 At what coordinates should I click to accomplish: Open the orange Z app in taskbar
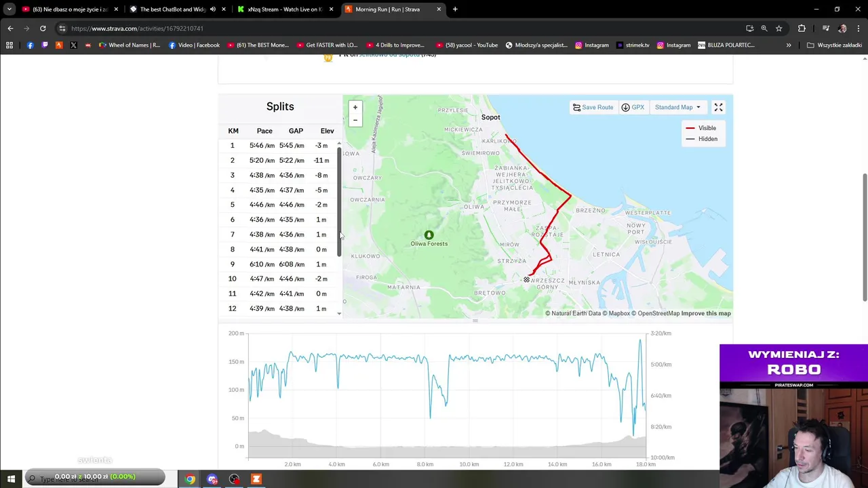pyautogui.click(x=256, y=479)
